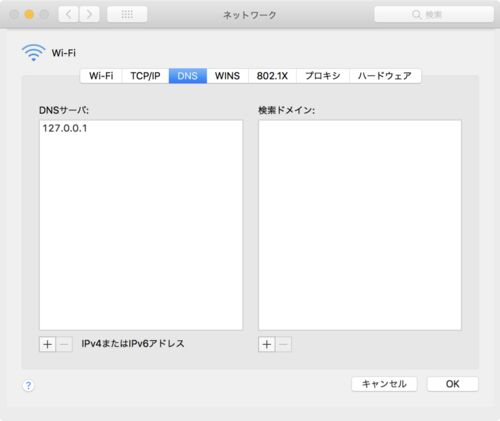
Task: Open the 802.1X tab
Action: click(x=272, y=76)
